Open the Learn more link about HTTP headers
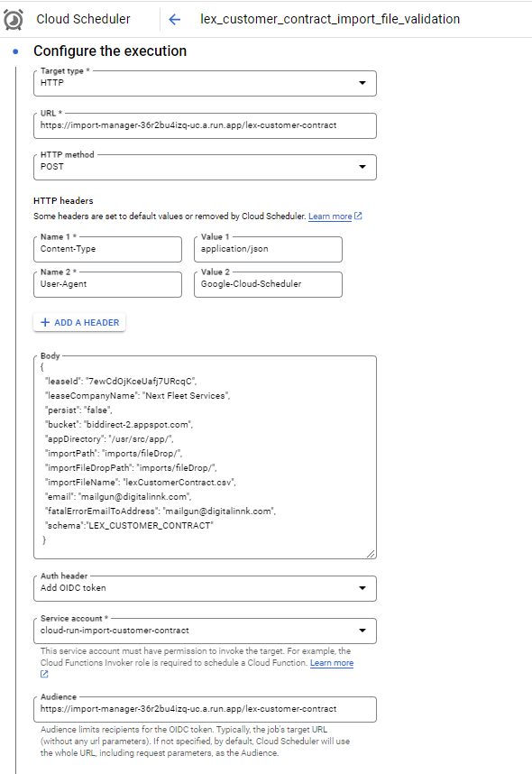Image resolution: width=532 pixels, height=774 pixels. (x=330, y=217)
